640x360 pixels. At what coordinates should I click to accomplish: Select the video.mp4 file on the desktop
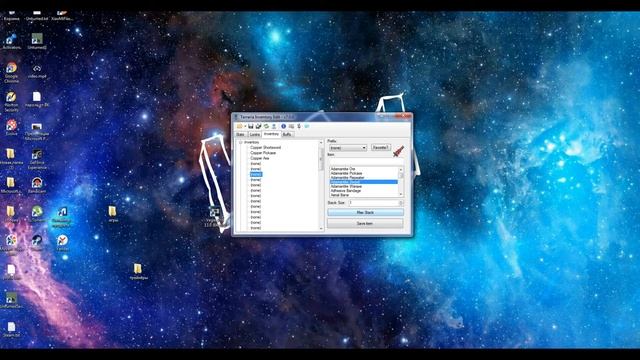[x=37, y=71]
